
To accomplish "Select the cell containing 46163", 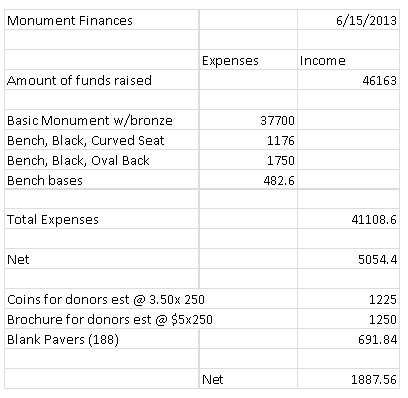I will point(348,80).
